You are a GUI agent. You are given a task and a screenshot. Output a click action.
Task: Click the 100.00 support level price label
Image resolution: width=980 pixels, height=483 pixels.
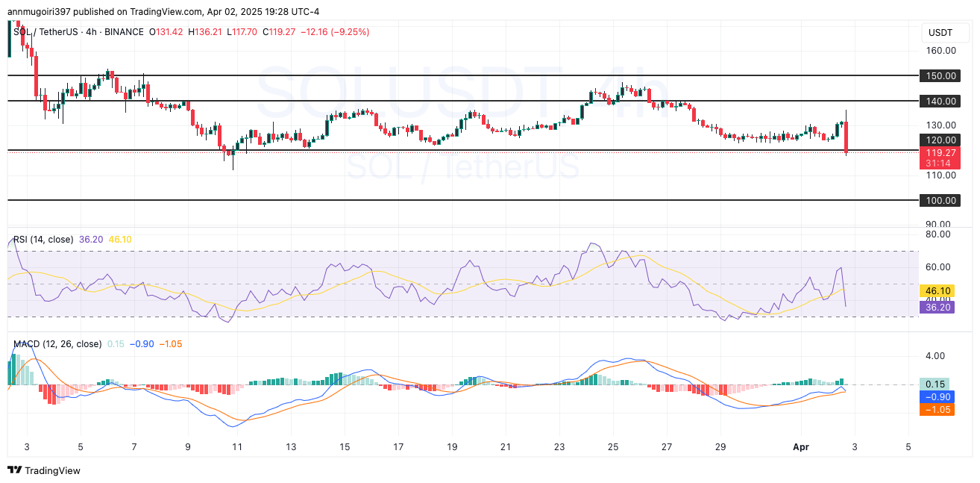click(x=941, y=201)
